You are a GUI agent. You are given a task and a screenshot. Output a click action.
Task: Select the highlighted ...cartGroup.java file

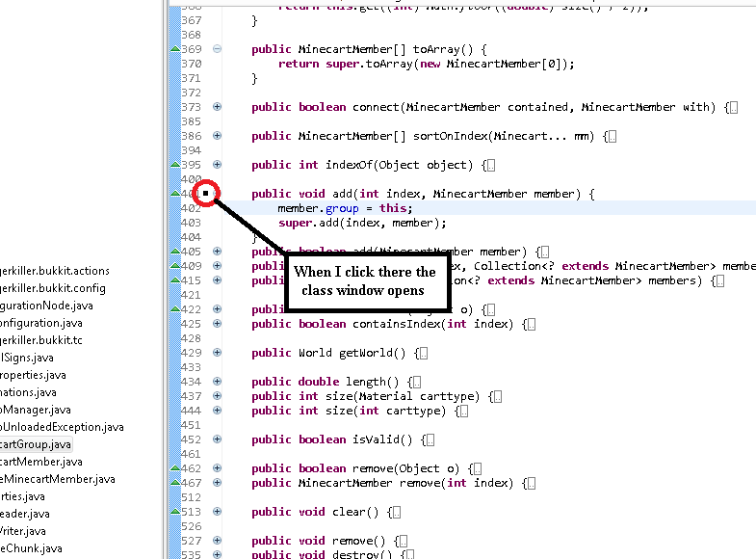[x=36, y=444]
